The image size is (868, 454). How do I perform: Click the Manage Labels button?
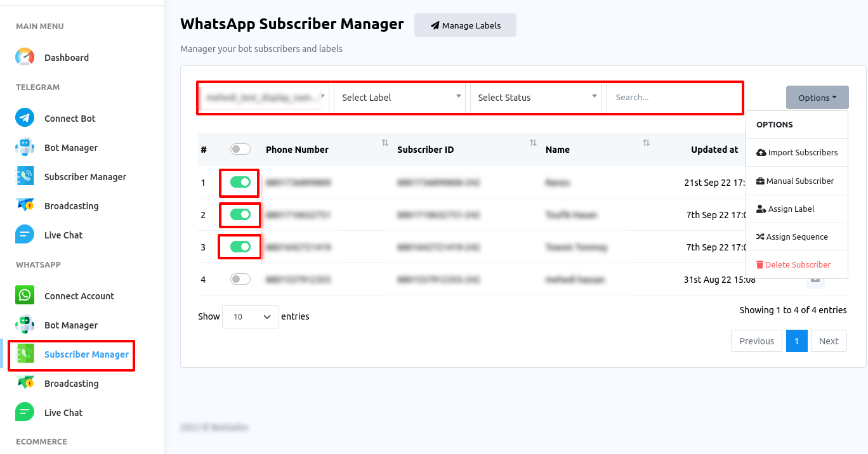tap(465, 25)
